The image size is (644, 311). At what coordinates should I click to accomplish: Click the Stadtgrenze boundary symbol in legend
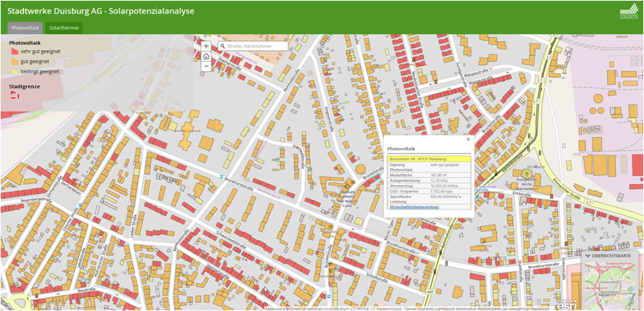click(14, 95)
